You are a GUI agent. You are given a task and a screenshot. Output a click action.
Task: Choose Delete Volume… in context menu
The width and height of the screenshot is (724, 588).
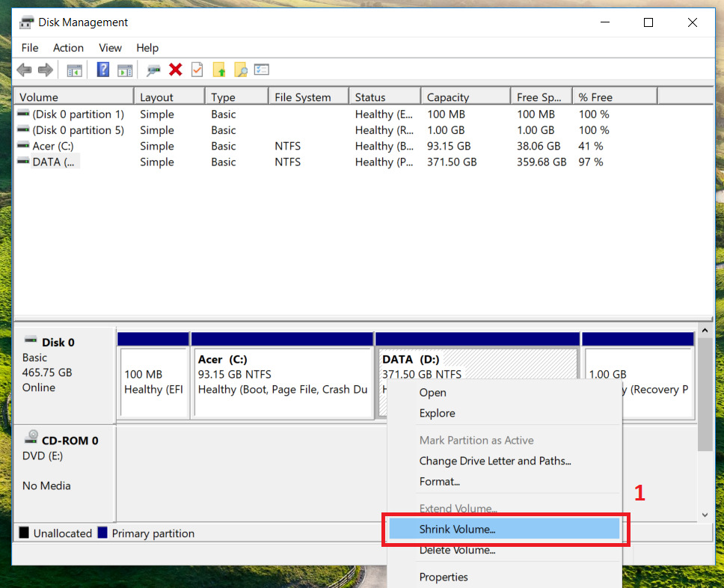pyautogui.click(x=504, y=550)
